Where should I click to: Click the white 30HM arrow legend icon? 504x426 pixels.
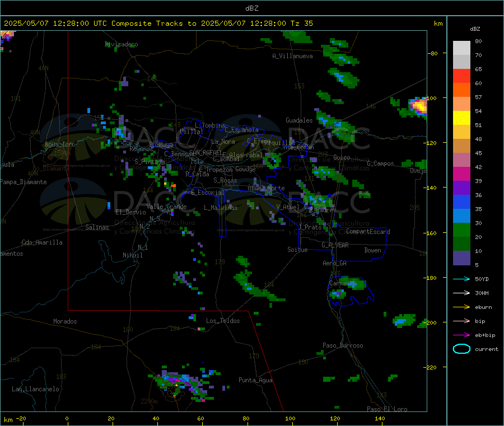pos(461,293)
